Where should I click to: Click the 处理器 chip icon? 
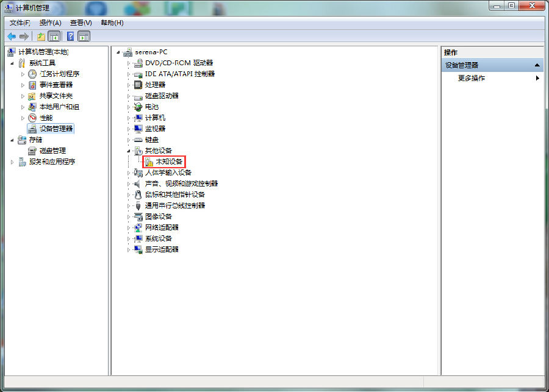tap(138, 85)
